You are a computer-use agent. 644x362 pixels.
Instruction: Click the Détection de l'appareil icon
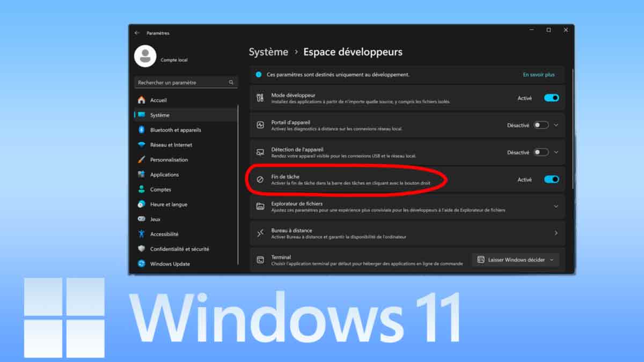(x=260, y=152)
